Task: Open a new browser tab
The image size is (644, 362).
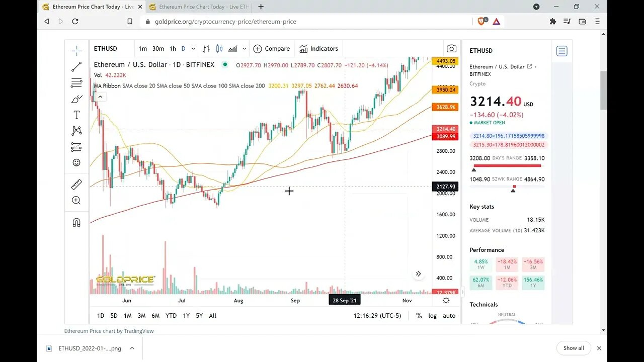Action: 261,7
